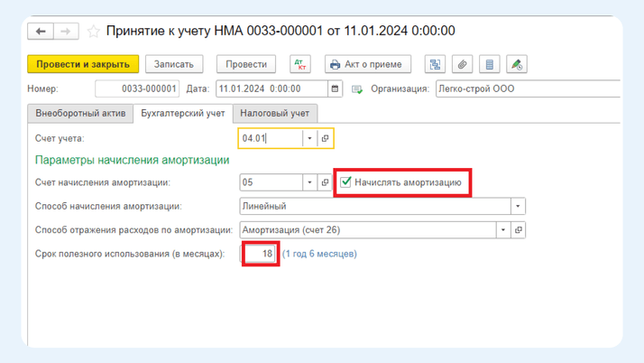This screenshot has width=644, height=363.
Task: Click (1 год 6 месяцев) link
Action: click(x=319, y=254)
